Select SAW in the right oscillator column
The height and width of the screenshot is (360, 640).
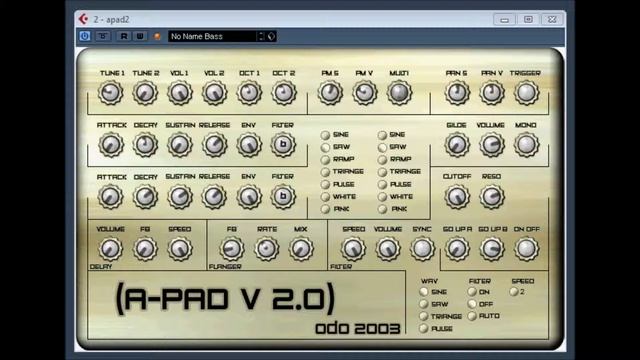pyautogui.click(x=382, y=147)
